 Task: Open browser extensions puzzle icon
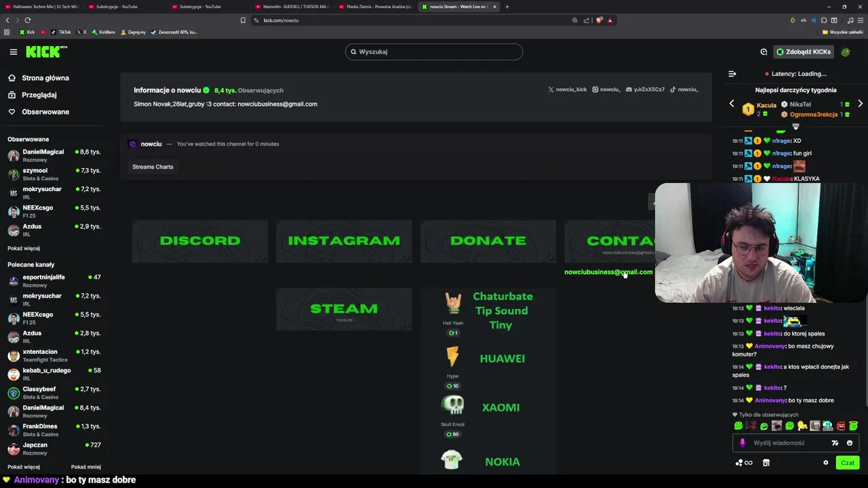[x=824, y=20]
